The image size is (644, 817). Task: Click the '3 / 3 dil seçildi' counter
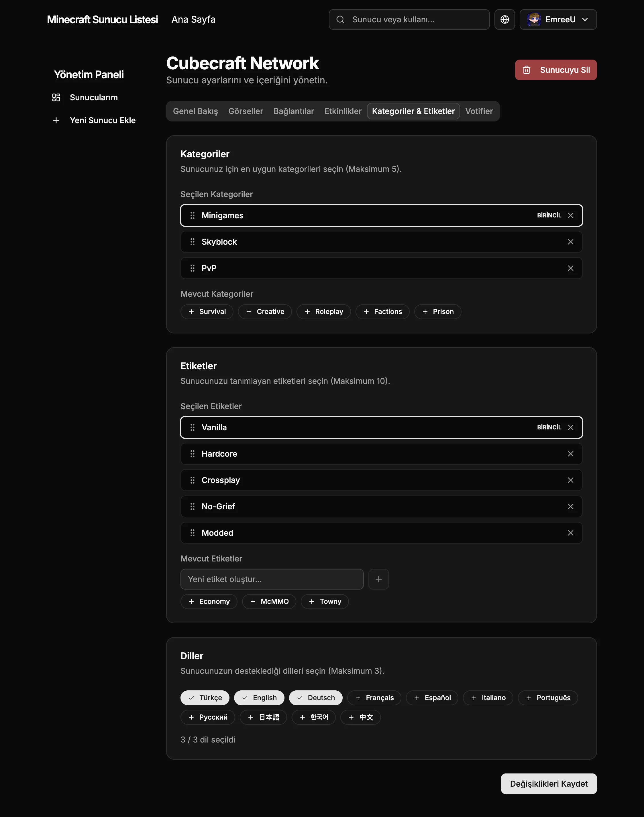(208, 740)
